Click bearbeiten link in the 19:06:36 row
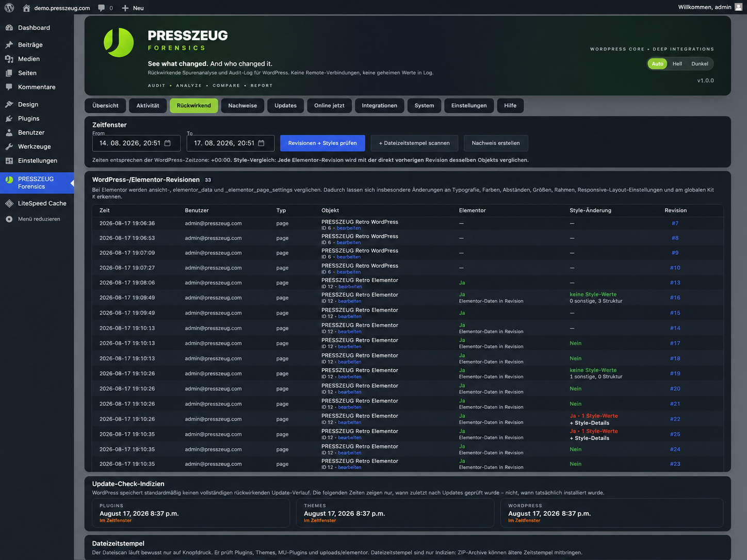Image resolution: width=747 pixels, height=560 pixels. (x=349, y=228)
